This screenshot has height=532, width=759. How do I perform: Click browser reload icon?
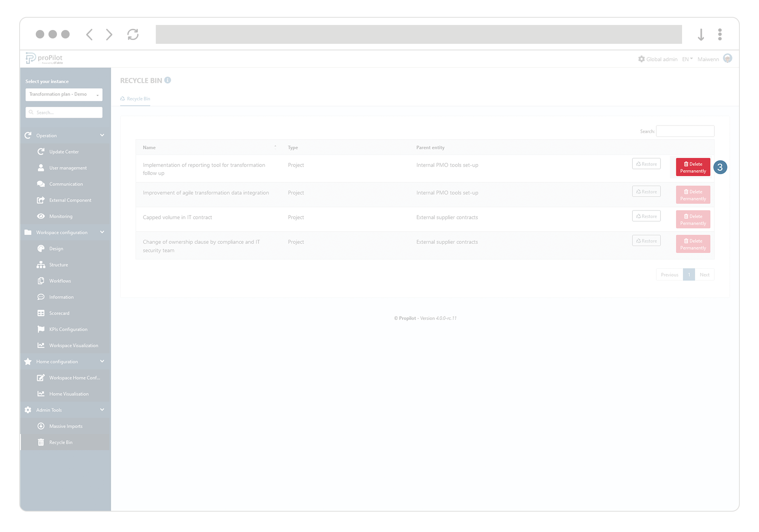(133, 35)
